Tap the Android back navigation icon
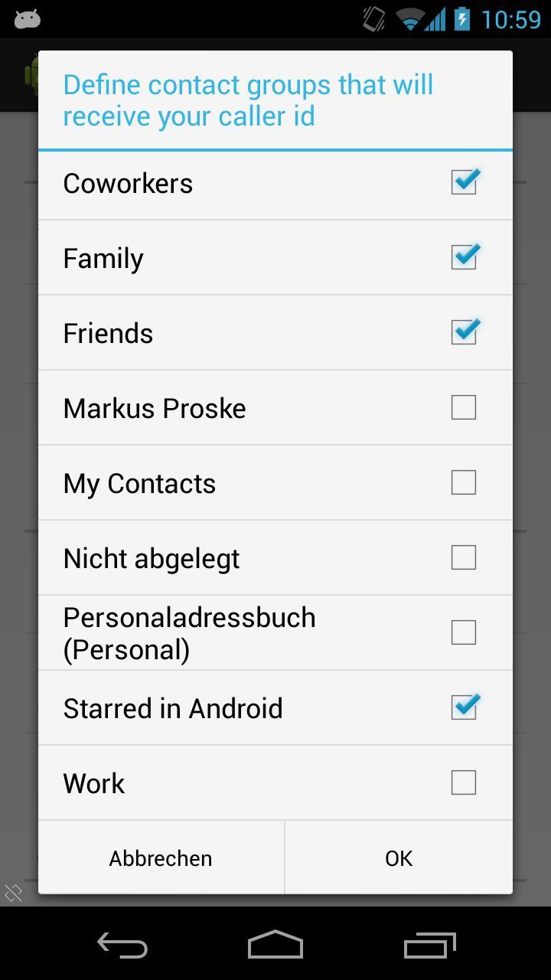Viewport: 551px width, 980px height. click(x=122, y=946)
